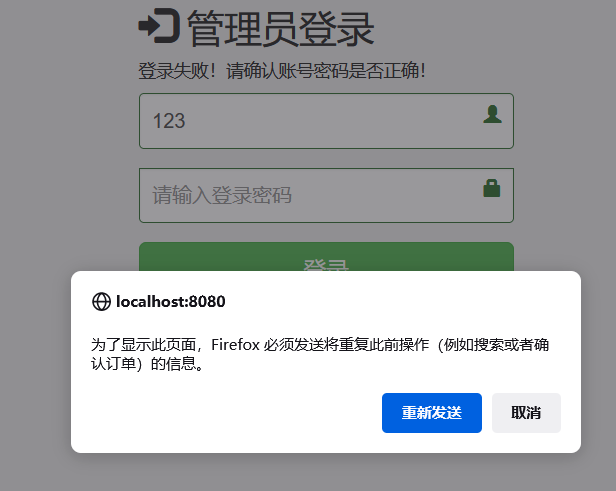The width and height of the screenshot is (616, 491).
Task: Click the login arrow icon beside 管理员登录
Action: pos(159,26)
